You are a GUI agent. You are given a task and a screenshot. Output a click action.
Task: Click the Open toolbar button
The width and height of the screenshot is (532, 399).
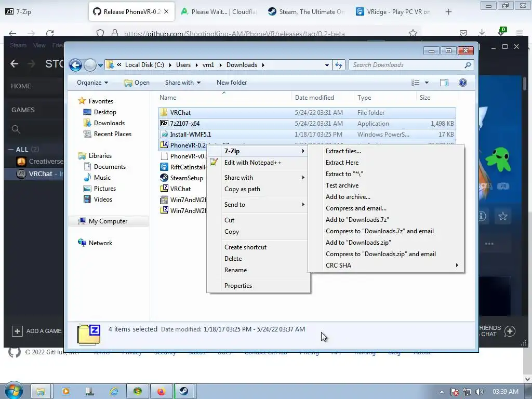point(137,83)
